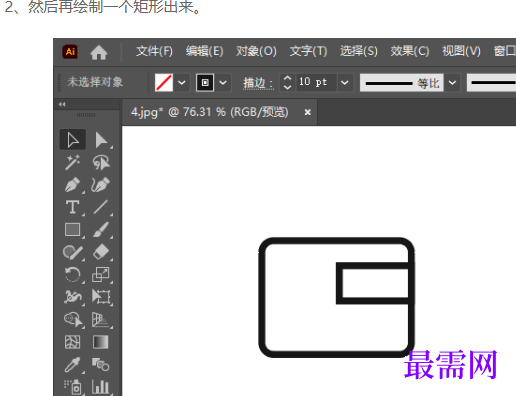Expand the stroke color dropdown
The height and width of the screenshot is (396, 516).
223,82
